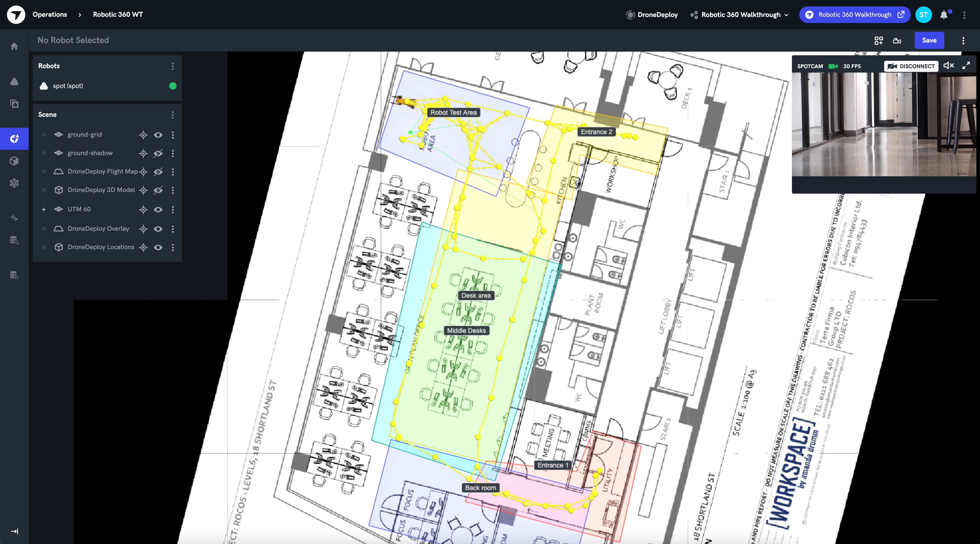Open the robots icon in sidebar
Viewport: 980px width, 544px height.
point(14,82)
